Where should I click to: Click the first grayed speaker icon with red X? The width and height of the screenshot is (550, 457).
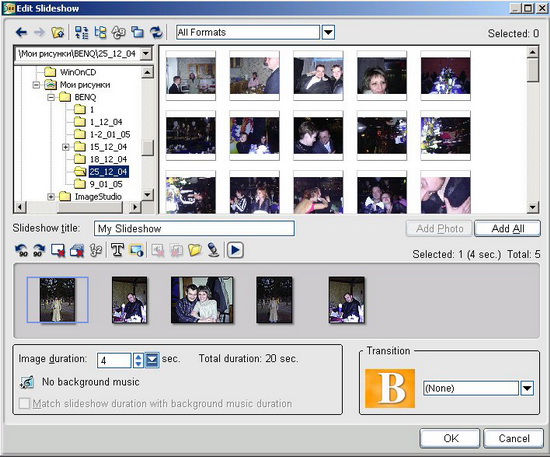(157, 250)
